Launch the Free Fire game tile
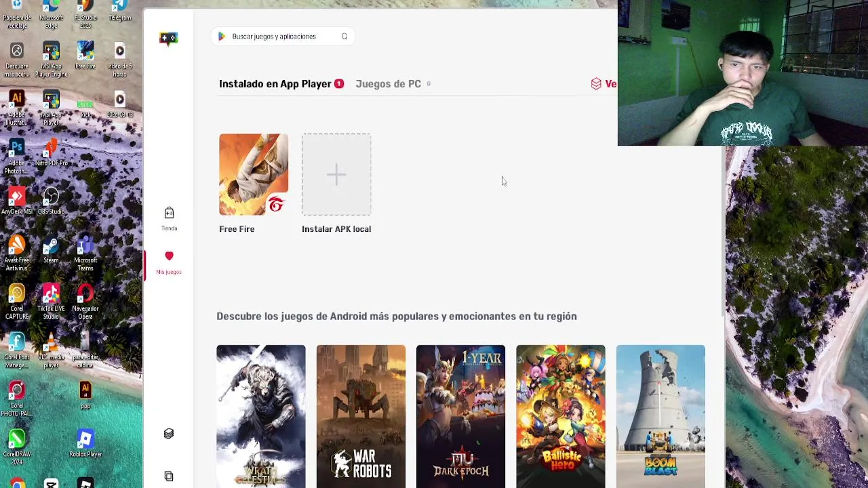The width and height of the screenshot is (868, 488). (x=254, y=174)
